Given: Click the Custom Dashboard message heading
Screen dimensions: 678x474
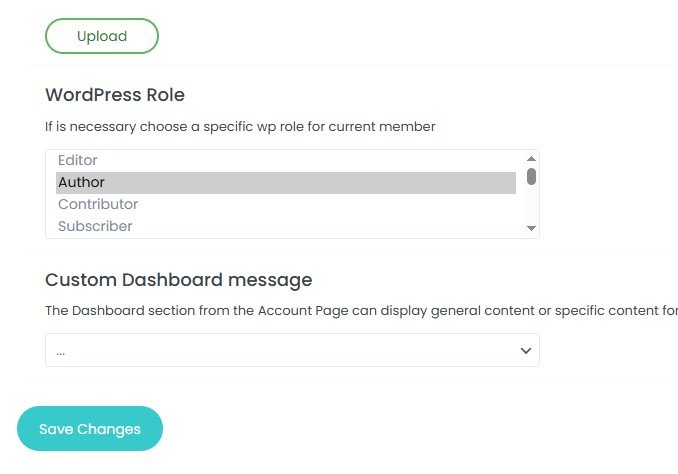Looking at the screenshot, I should click(179, 279).
